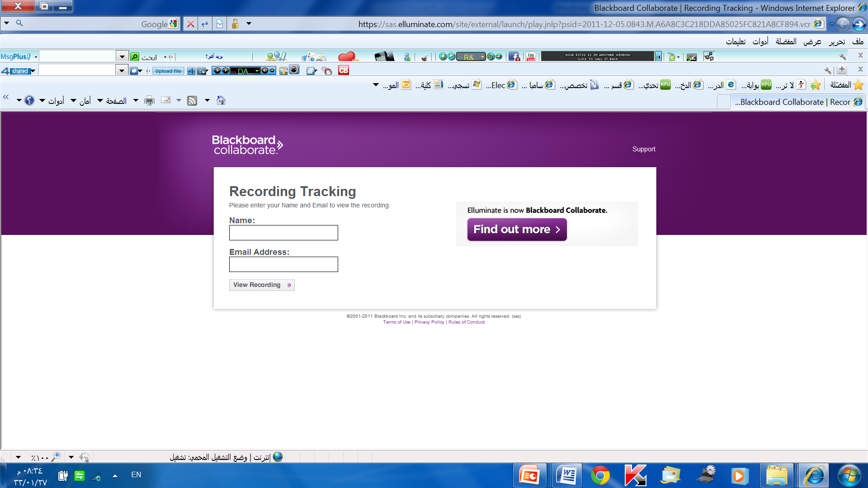Expand the favorites bar overflow arrow
The image size is (868, 488).
click(x=376, y=85)
